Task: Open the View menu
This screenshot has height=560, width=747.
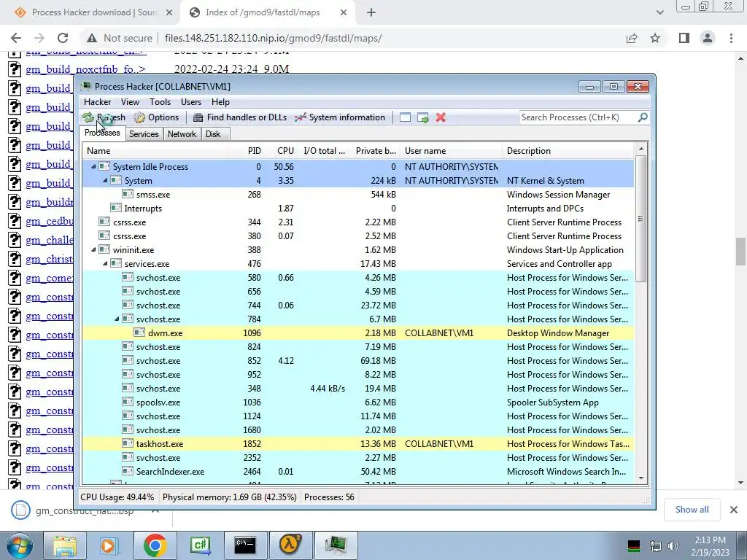Action: click(x=130, y=102)
